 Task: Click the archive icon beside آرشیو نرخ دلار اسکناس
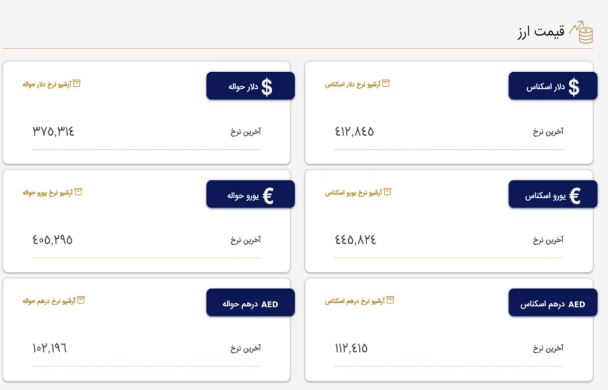tap(386, 83)
